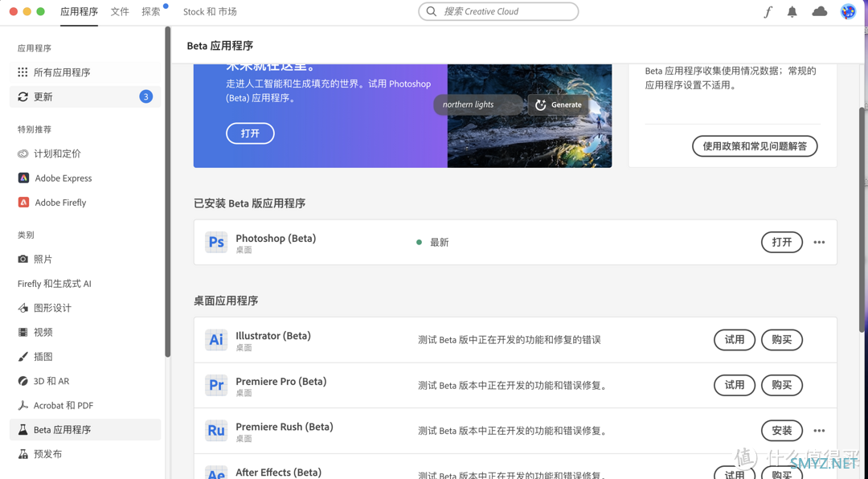Click 安装 for Premiere Rush (Beta)
Image resolution: width=868 pixels, height=479 pixels.
point(782,430)
